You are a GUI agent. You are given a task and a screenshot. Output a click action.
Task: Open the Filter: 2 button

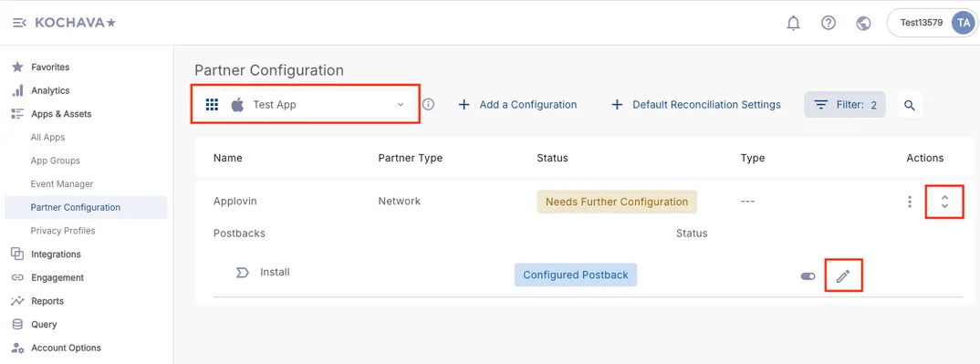click(x=844, y=105)
